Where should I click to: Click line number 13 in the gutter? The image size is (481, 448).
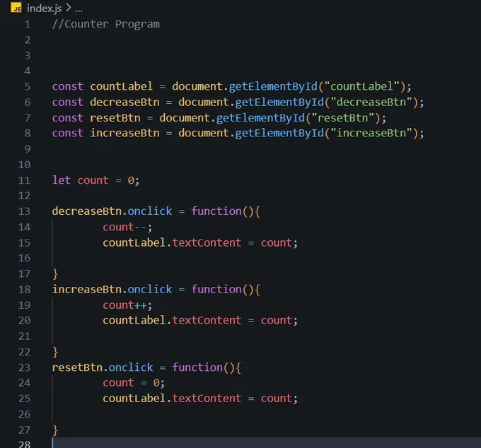(x=24, y=211)
